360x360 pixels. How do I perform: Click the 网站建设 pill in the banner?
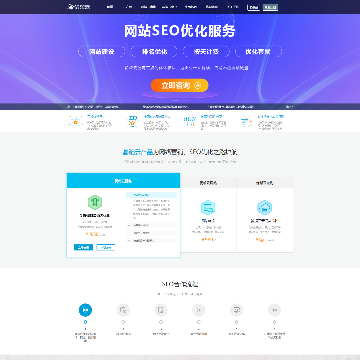pyautogui.click(x=101, y=52)
